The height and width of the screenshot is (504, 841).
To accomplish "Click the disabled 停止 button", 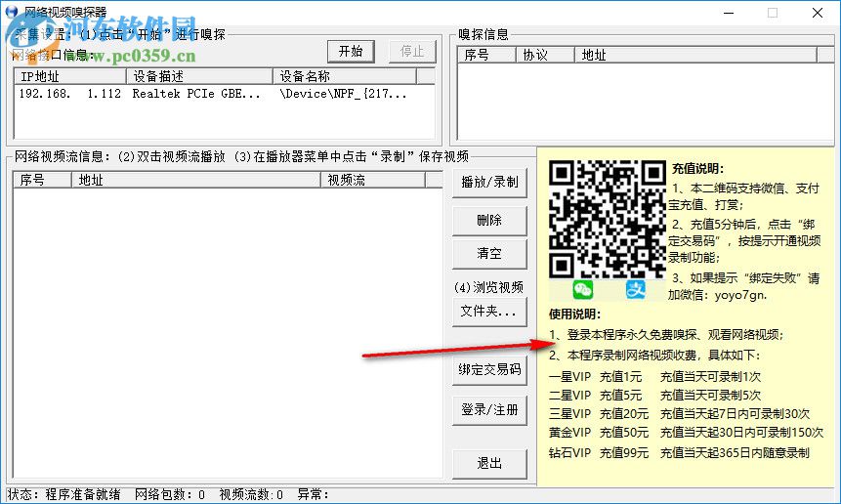I will pyautogui.click(x=412, y=52).
